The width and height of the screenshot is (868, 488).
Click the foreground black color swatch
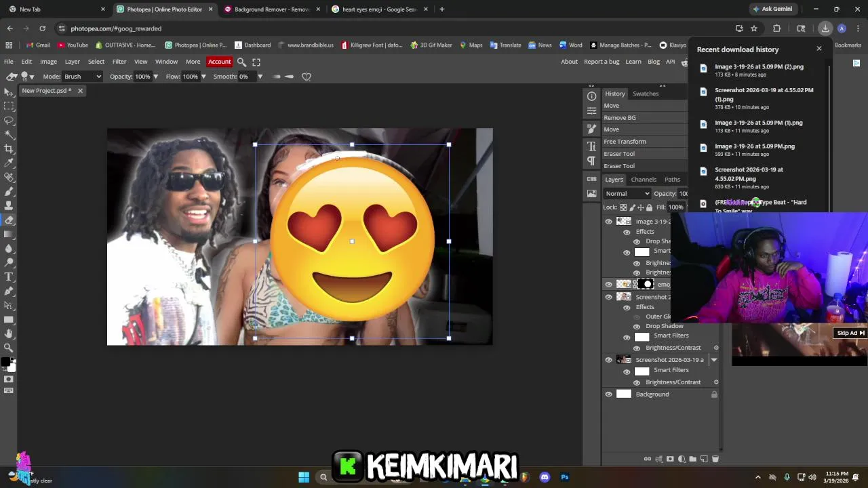tap(5, 363)
